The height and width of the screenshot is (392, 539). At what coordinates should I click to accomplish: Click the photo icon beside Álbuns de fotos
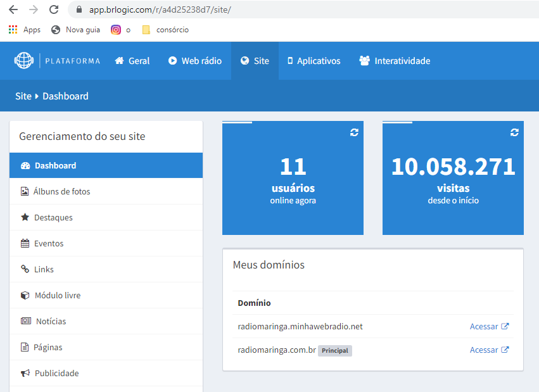point(25,191)
